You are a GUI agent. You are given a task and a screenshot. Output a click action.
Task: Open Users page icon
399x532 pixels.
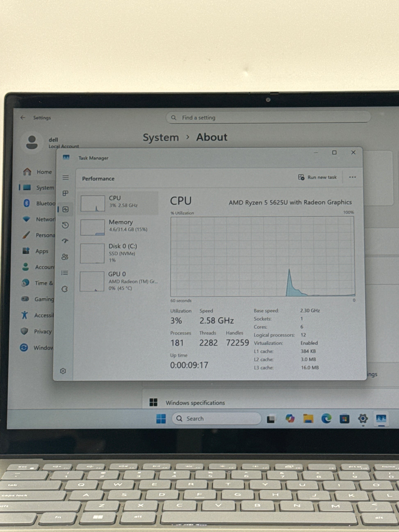(65, 257)
